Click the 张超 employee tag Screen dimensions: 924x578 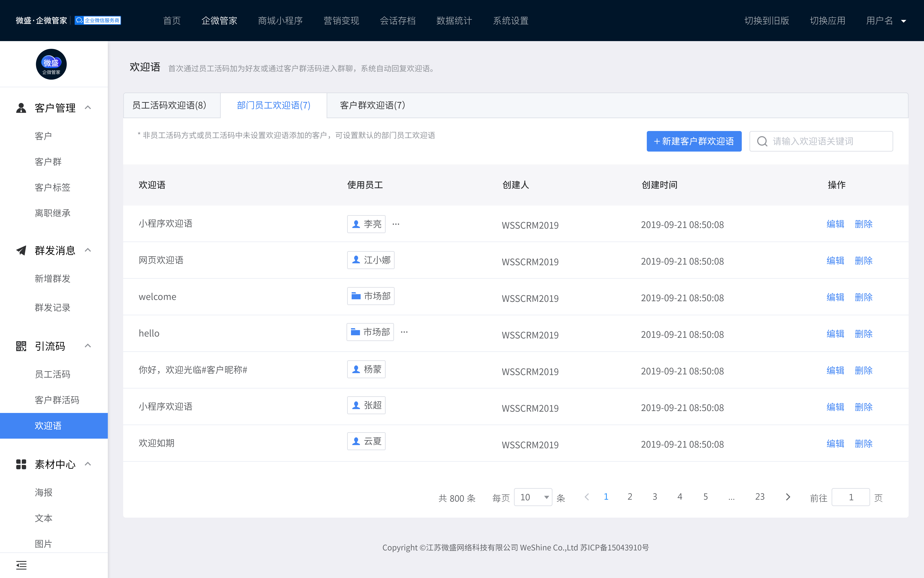tap(367, 405)
